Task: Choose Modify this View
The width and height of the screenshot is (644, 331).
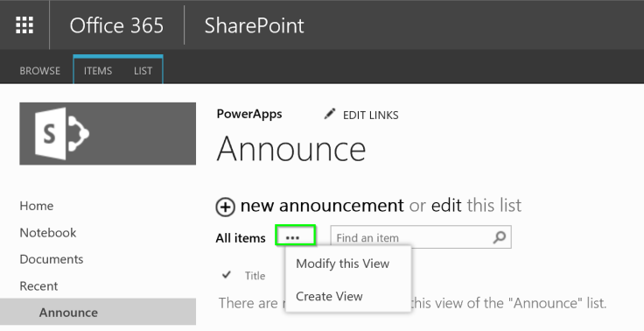Action: (342, 264)
